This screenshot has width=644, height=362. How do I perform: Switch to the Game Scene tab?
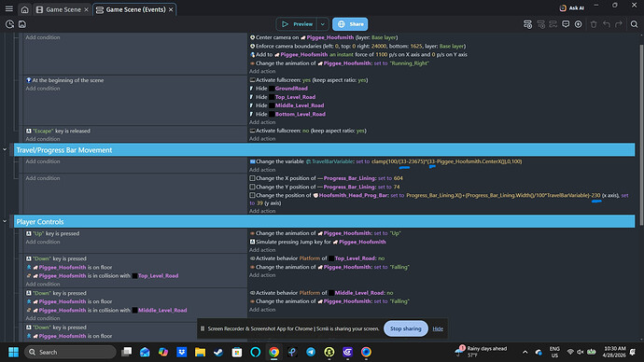63,9
